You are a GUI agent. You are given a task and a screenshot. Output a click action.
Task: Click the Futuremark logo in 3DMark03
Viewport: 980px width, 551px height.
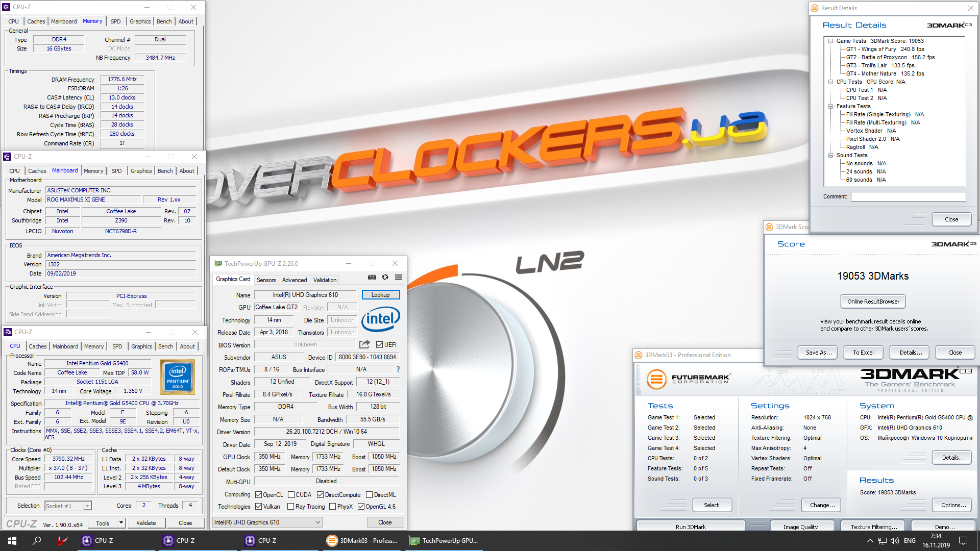[689, 380]
